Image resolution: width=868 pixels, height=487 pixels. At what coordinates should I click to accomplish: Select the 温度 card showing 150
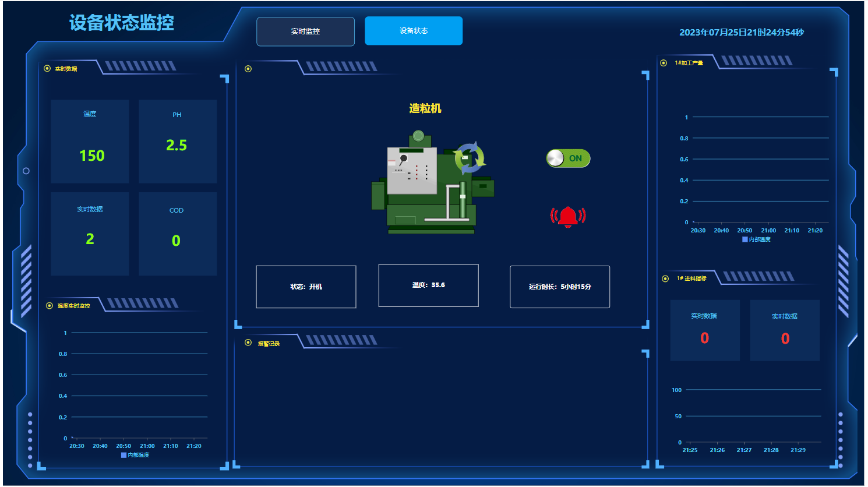pyautogui.click(x=90, y=142)
